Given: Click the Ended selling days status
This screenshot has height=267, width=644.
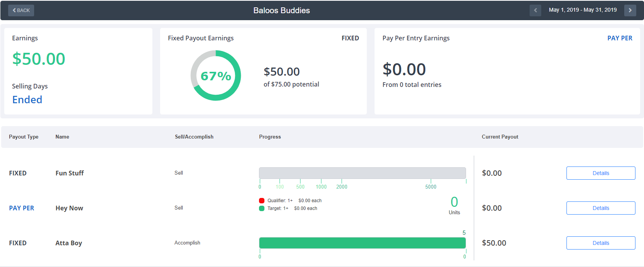Looking at the screenshot, I should pyautogui.click(x=27, y=100).
